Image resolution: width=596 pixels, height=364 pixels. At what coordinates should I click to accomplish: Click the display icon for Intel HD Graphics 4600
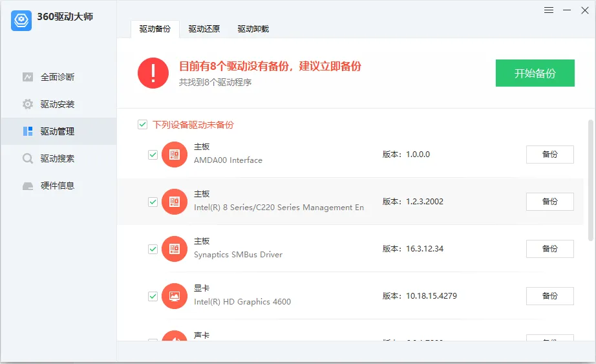175,296
